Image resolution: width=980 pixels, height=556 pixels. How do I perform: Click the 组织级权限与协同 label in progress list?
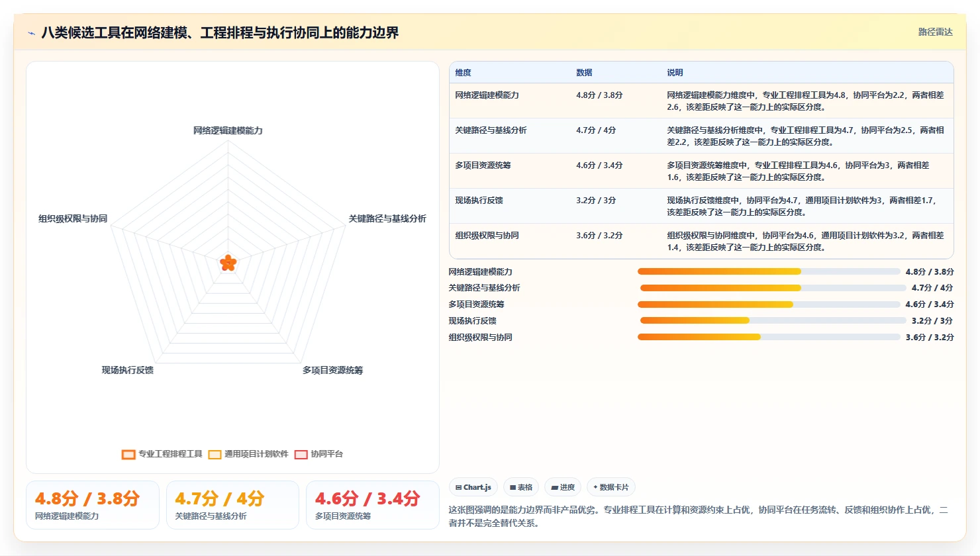[x=480, y=337]
